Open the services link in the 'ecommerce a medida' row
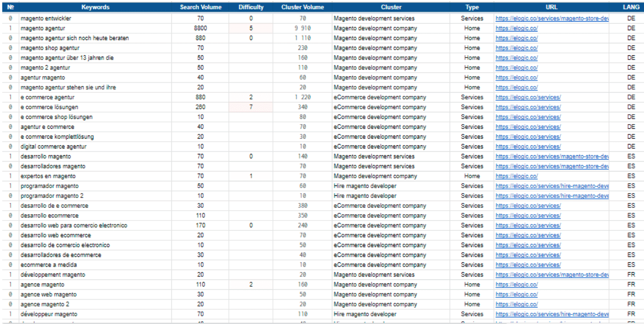The height and width of the screenshot is (324, 644). (x=528, y=265)
